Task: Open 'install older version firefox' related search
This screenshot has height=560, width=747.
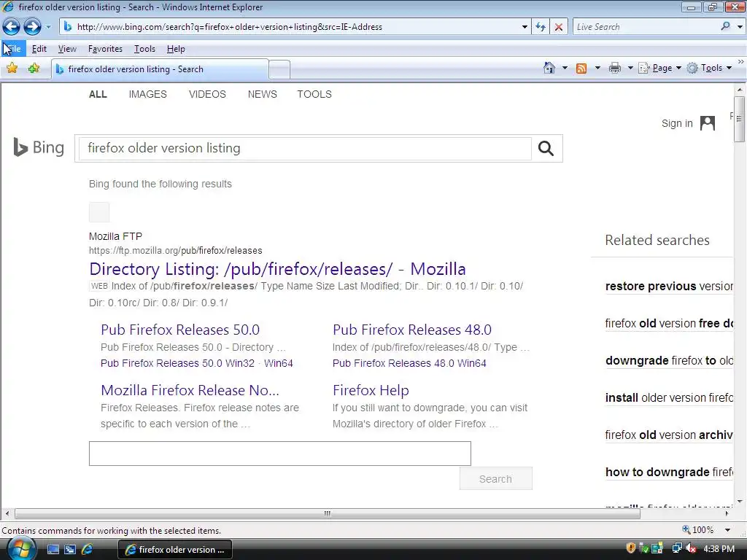Action: point(669,397)
